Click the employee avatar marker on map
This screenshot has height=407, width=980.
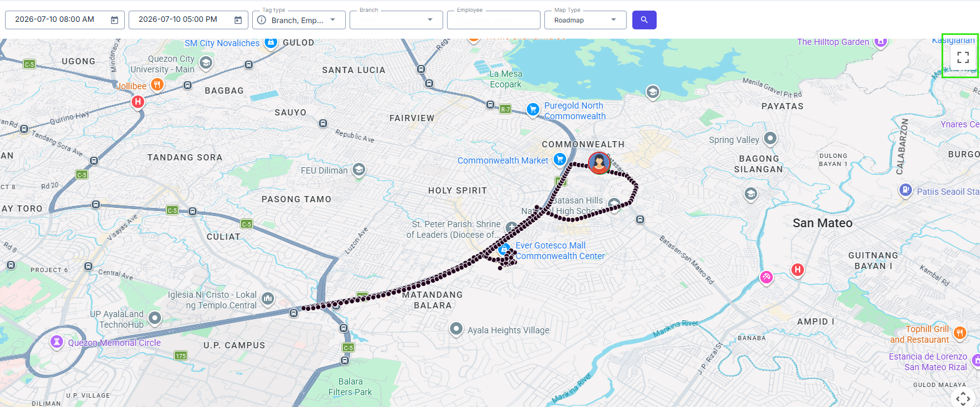tap(599, 163)
